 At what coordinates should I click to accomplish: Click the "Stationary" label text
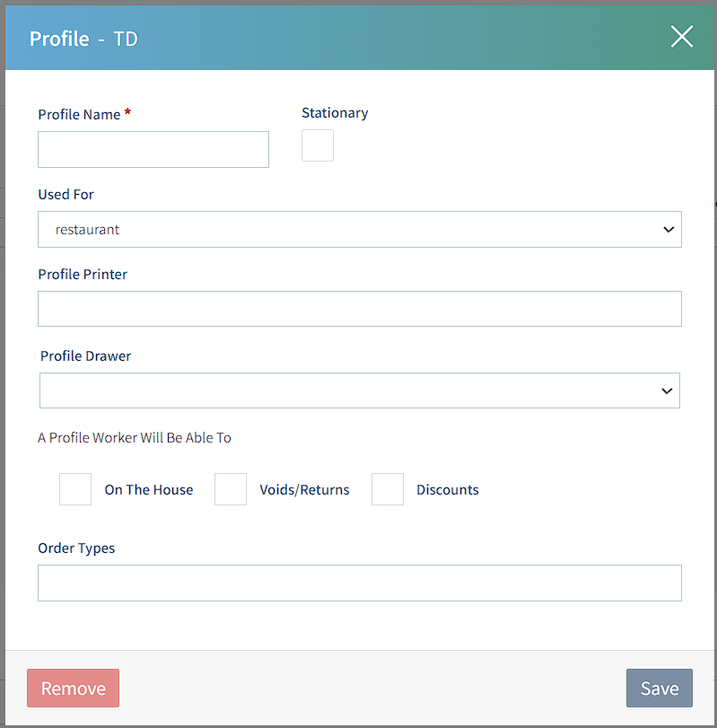[335, 113]
